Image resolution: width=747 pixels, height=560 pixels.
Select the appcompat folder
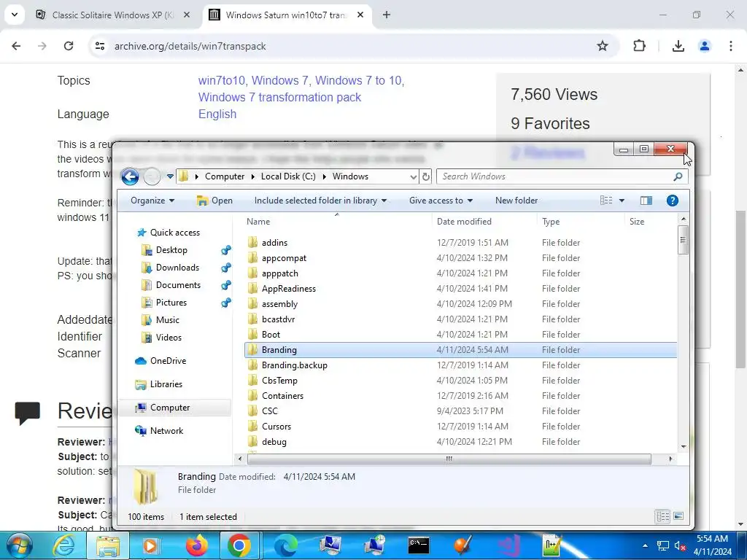pyautogui.click(x=460, y=258)
